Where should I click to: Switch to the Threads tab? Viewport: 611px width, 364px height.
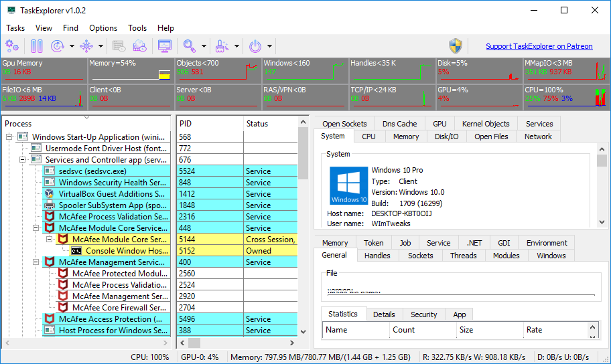pyautogui.click(x=464, y=256)
